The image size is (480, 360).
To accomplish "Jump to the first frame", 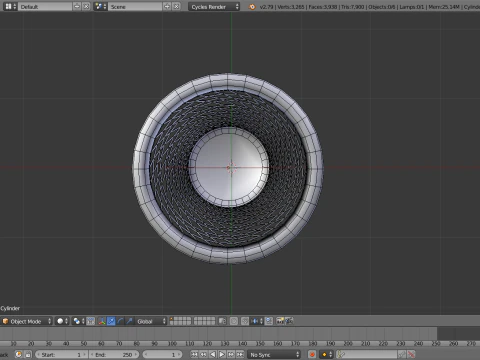I will (194, 354).
